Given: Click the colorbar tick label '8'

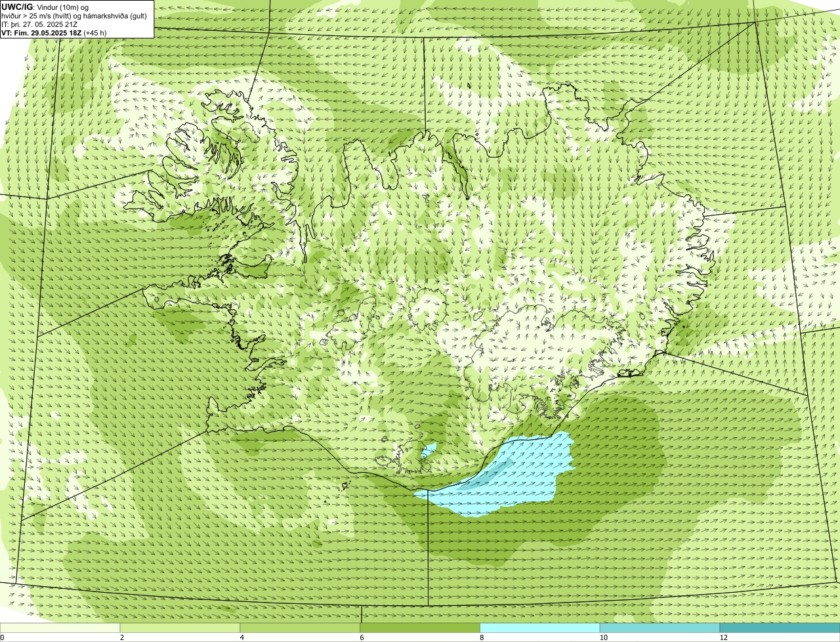Looking at the screenshot, I should pos(481,637).
